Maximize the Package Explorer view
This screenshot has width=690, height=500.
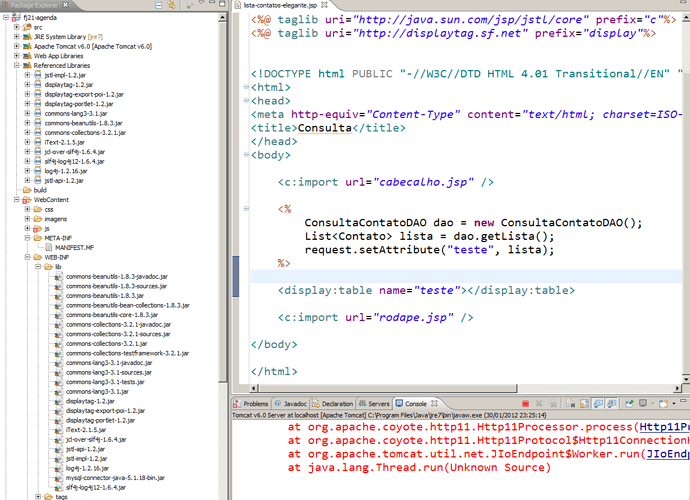pos(222,4)
